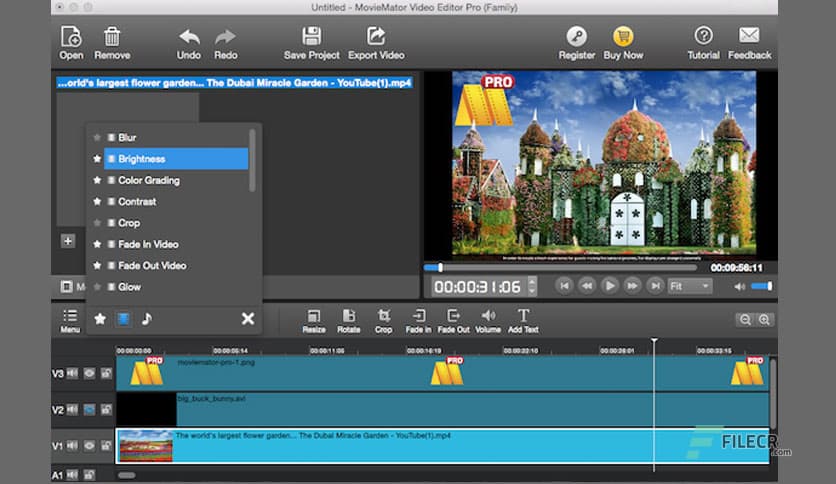Show video filters with filmstrip tab
The image size is (836, 484).
point(123,319)
